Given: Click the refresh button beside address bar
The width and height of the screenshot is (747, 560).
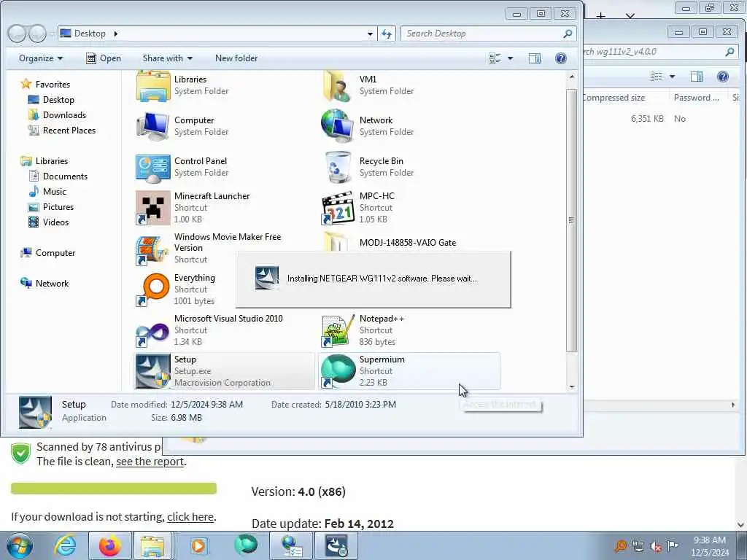Looking at the screenshot, I should (x=387, y=34).
